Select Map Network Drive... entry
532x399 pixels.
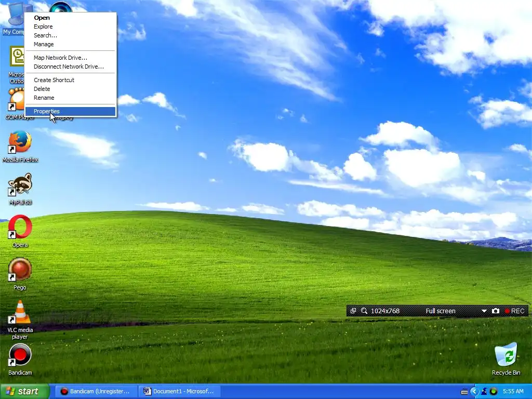(x=71, y=58)
